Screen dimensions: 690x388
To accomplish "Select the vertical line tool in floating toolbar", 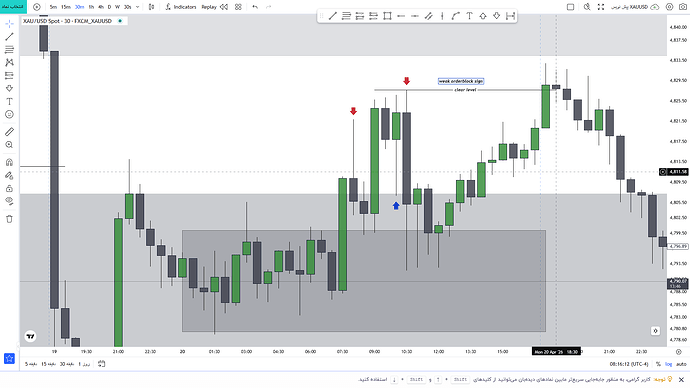I will (442, 16).
